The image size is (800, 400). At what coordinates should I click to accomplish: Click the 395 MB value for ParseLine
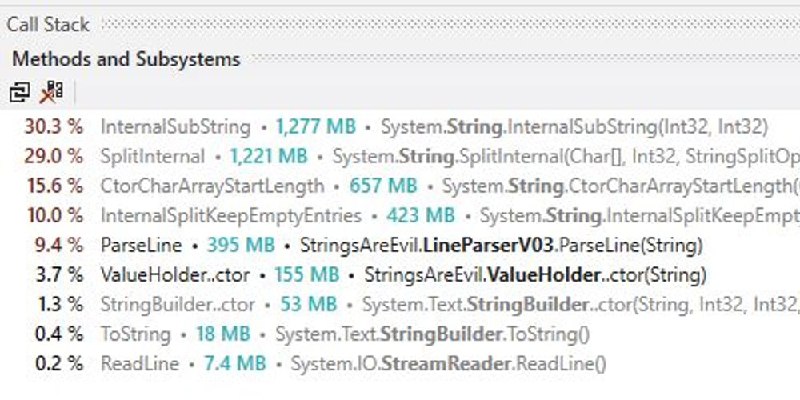pos(240,245)
